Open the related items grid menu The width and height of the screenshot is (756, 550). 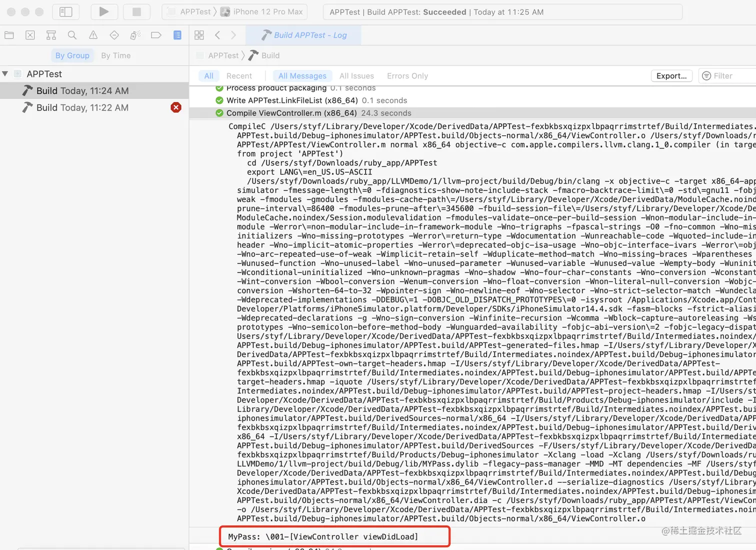click(x=199, y=35)
